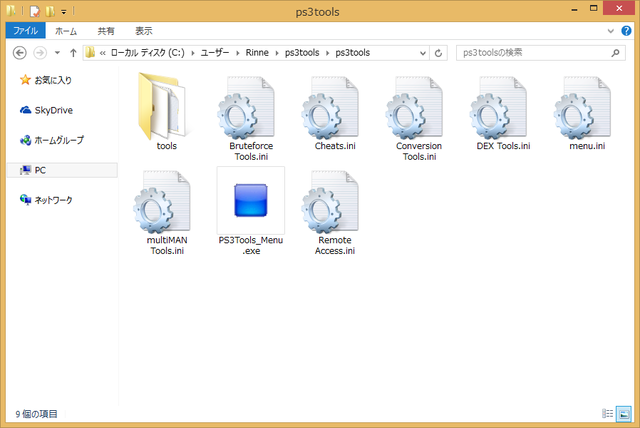The height and width of the screenshot is (428, 640).
Task: Click the properties icon in title bar
Action: point(35,11)
